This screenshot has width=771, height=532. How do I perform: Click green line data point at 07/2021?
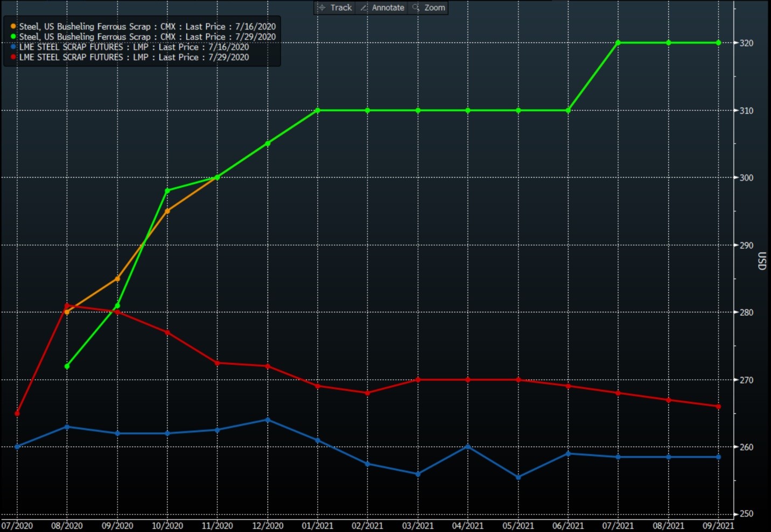tap(618, 42)
